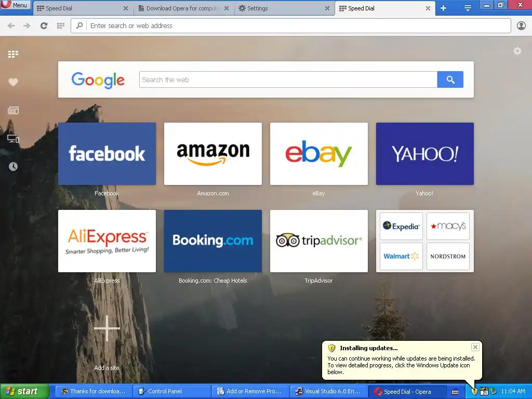Switch to Add or Remove Programs taskbar item
Screen dimensions: 532x399
click(x=250, y=392)
